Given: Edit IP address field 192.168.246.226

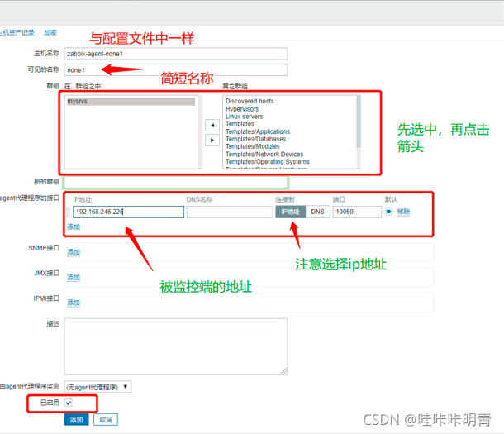Looking at the screenshot, I should pos(128,212).
